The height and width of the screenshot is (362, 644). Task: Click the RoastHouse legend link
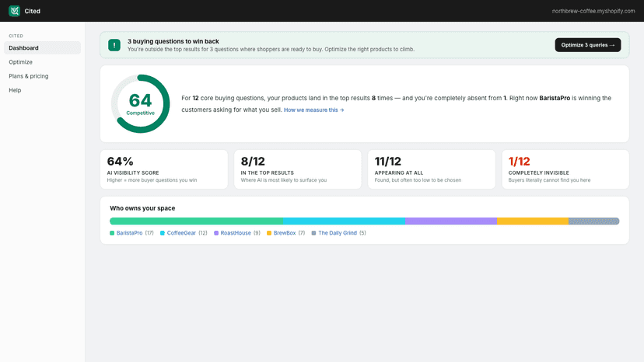click(x=236, y=233)
